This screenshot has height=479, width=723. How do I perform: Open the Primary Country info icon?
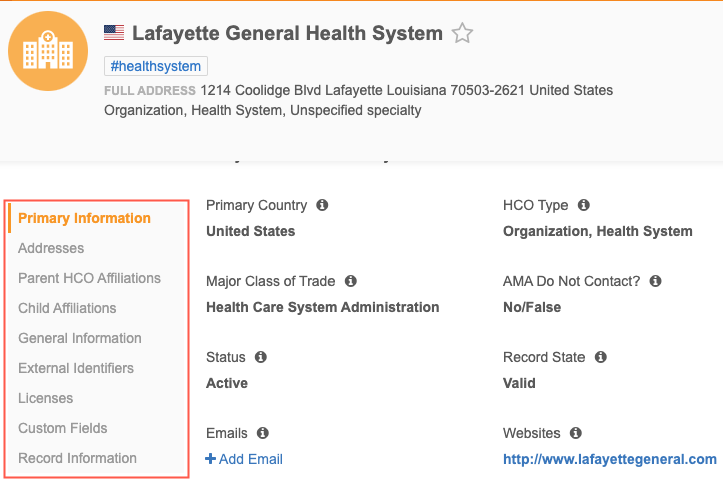pos(322,205)
